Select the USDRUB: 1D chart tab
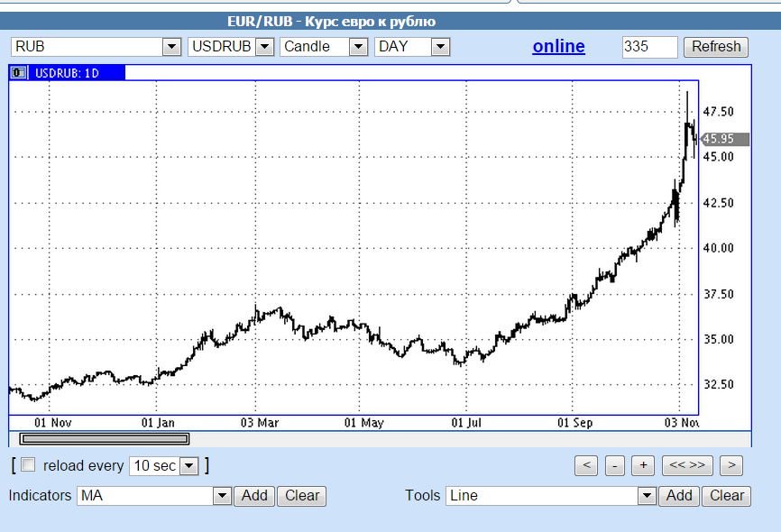The image size is (781, 532). tap(68, 73)
